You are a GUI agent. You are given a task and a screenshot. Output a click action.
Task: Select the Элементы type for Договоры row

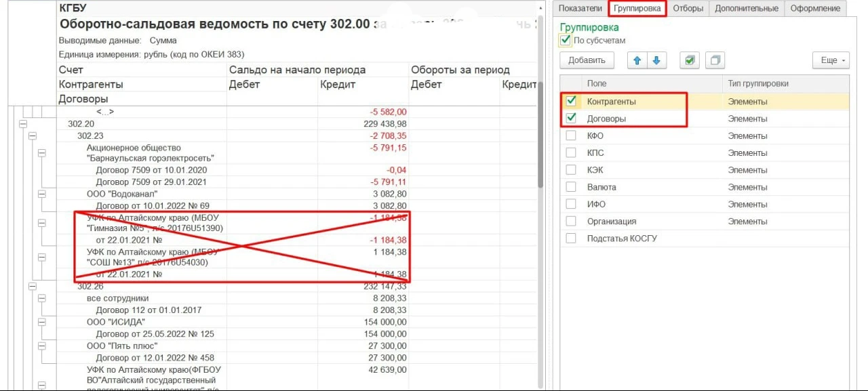click(x=747, y=119)
